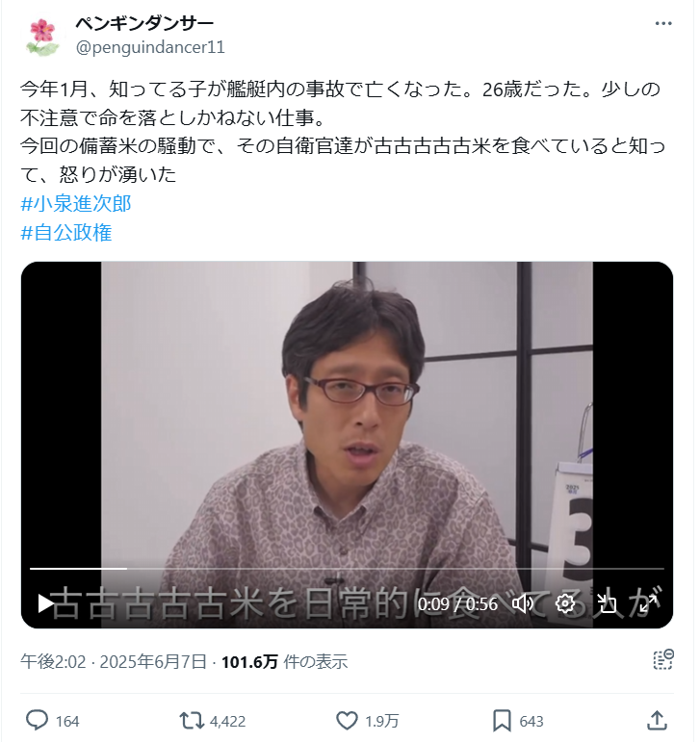
Task: Open video settings gear
Action: 564,603
